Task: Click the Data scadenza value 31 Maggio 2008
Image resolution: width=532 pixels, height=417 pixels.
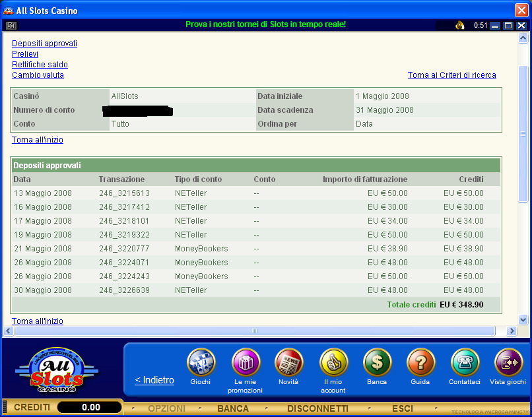Action: [385, 110]
